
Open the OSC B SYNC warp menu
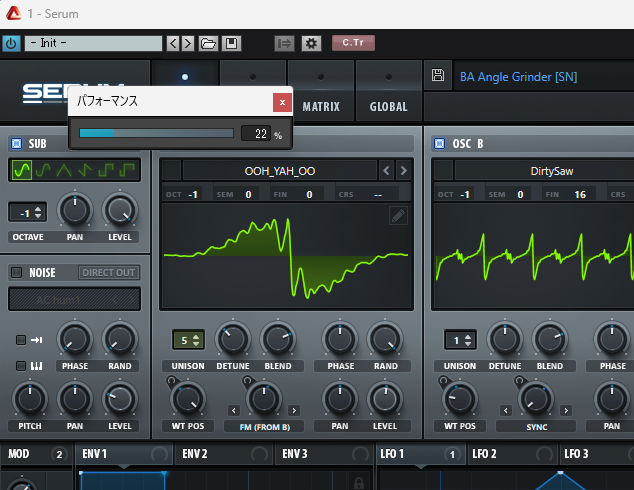click(536, 427)
